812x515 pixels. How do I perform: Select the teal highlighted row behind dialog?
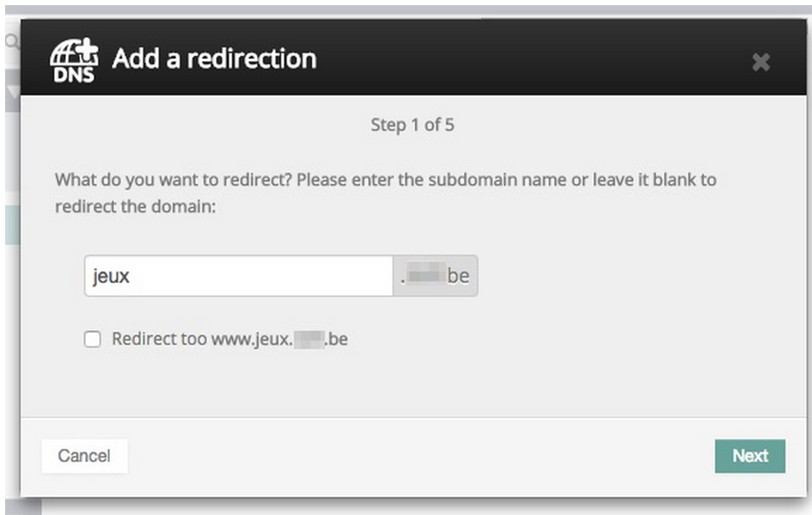12,225
